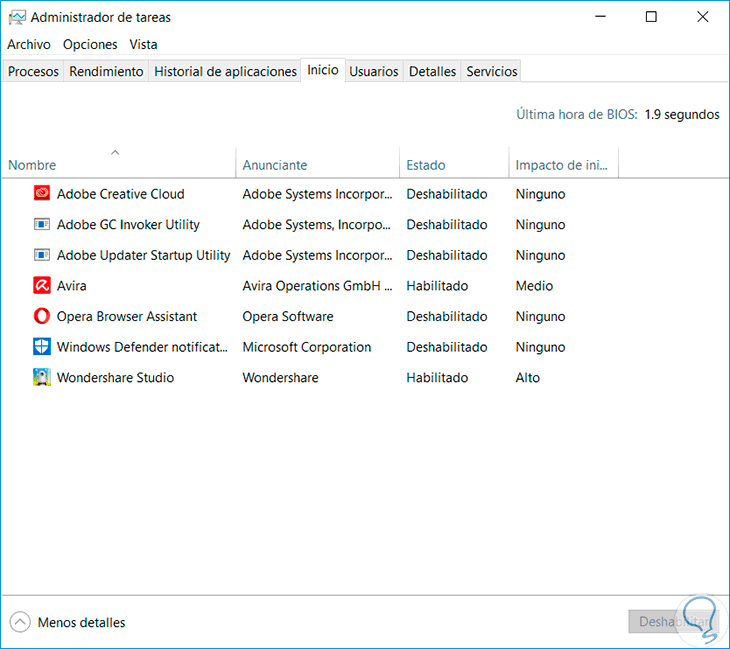Click the Adobe Updater Startup Utility icon

42,255
